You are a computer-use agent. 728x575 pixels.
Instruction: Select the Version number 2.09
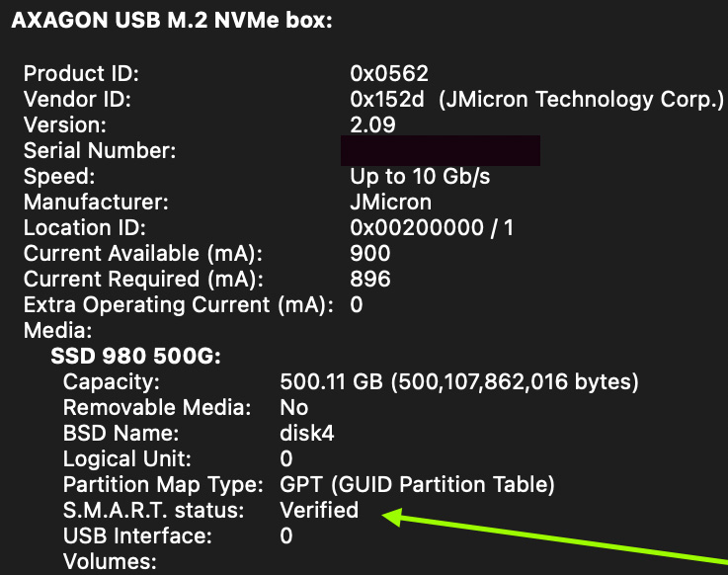click(x=372, y=125)
